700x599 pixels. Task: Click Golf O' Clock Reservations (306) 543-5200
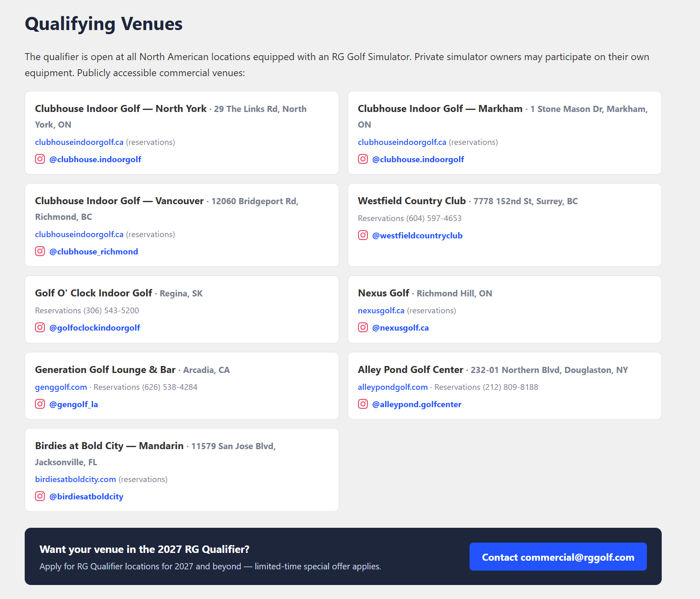pyautogui.click(x=87, y=310)
